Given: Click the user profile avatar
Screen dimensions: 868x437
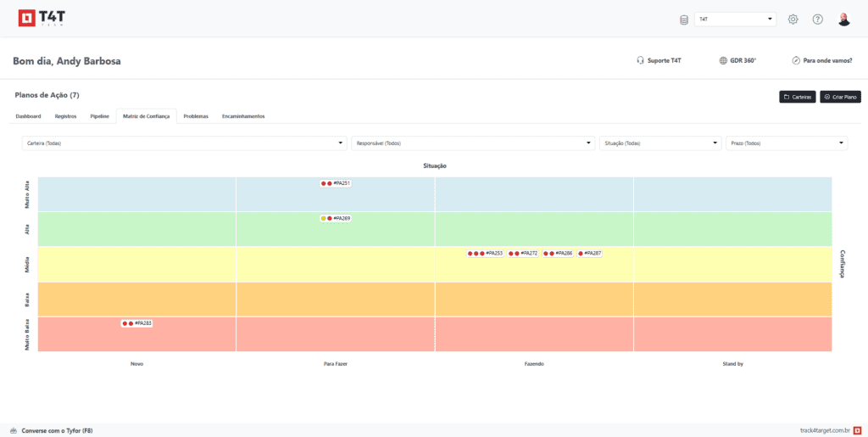Looking at the screenshot, I should tap(843, 20).
